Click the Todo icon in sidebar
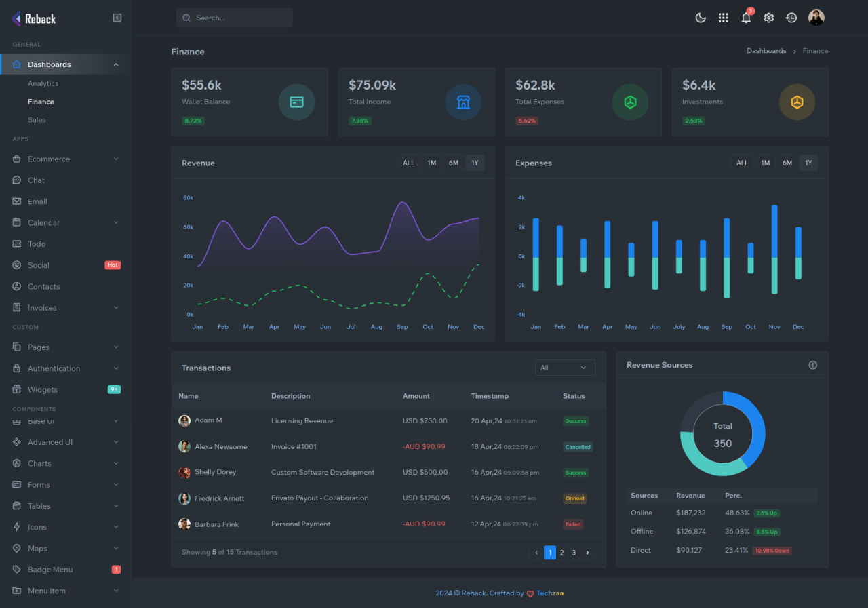Viewport: 868px width, 609px height. [17, 244]
